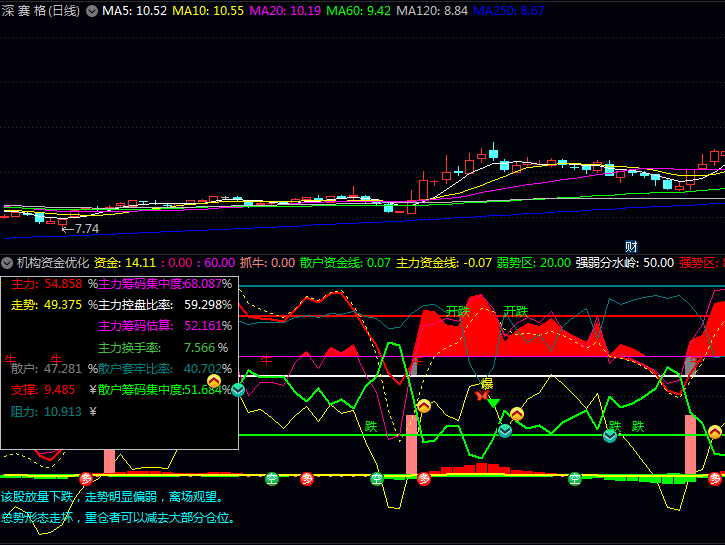Click the green triangle marker beside the butterfly
Image resolution: width=725 pixels, height=545 pixels.
(494, 401)
